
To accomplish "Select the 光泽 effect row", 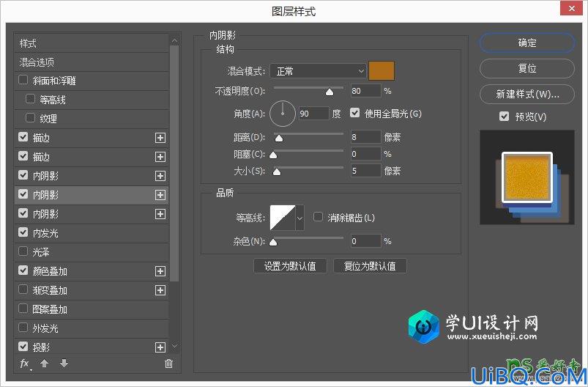I will 92,252.
